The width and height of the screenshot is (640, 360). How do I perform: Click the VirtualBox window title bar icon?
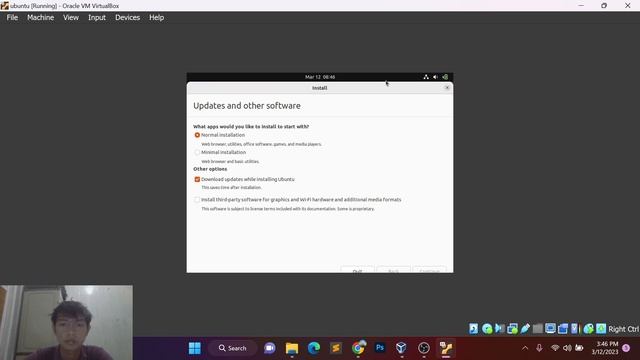click(4, 6)
